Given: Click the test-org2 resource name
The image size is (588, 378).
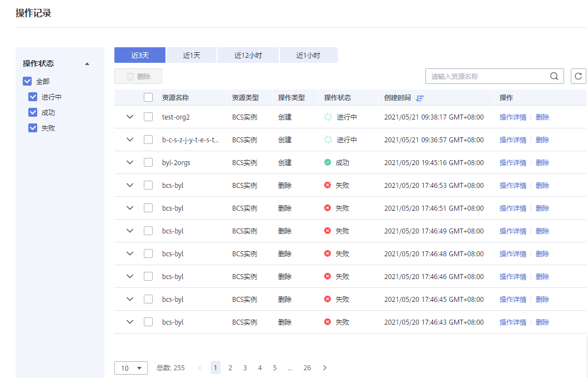Looking at the screenshot, I should (176, 117).
